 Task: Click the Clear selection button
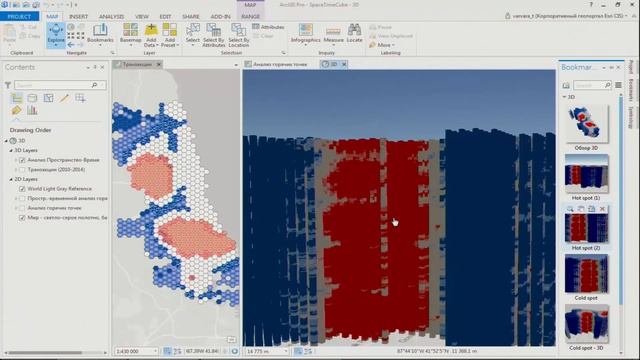263,36
